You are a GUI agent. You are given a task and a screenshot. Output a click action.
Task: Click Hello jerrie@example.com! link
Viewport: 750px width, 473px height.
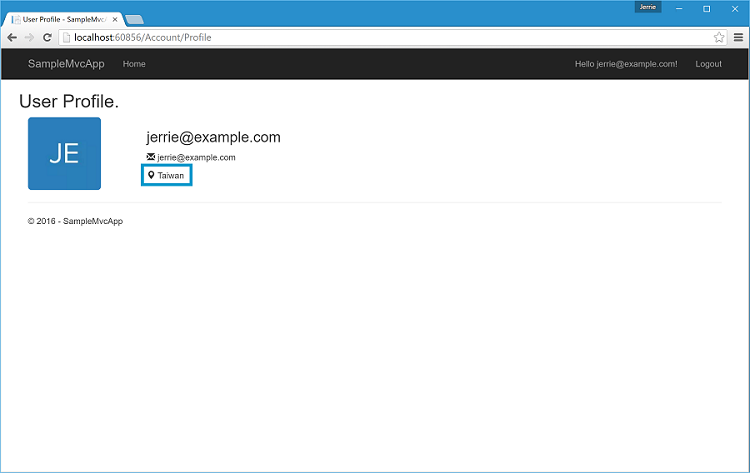626,64
